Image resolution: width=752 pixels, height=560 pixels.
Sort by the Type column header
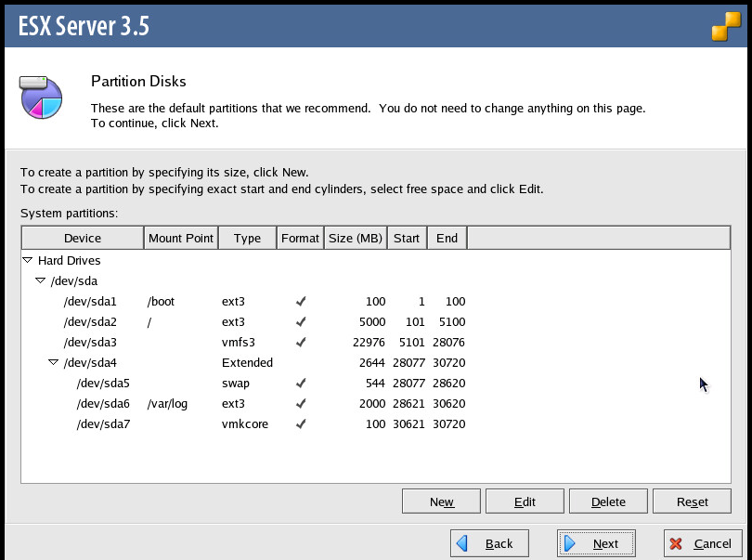click(x=248, y=238)
